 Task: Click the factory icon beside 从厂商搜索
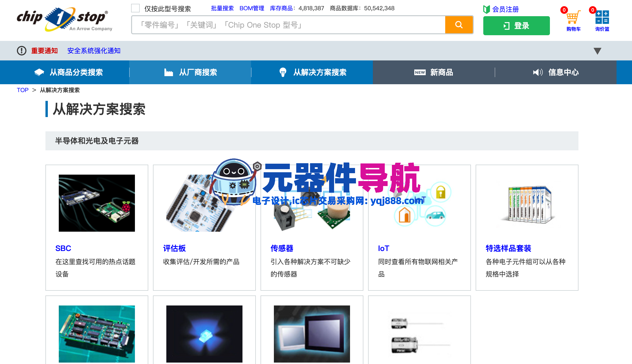pos(169,72)
